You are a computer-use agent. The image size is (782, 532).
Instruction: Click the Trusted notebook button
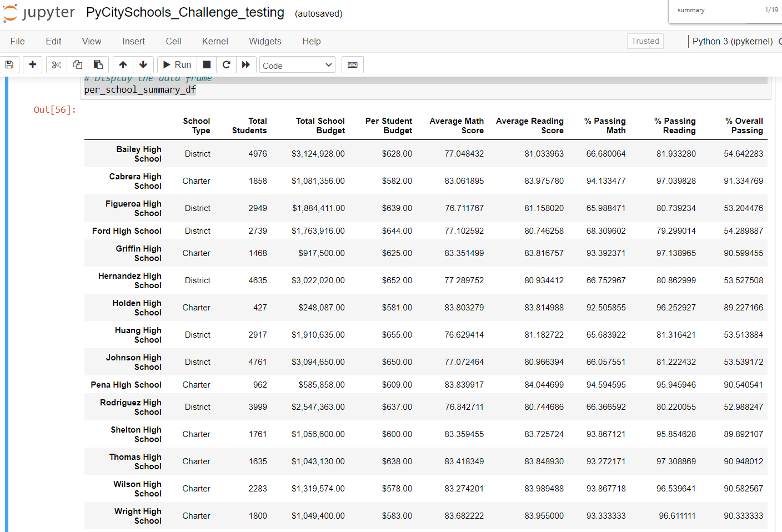point(645,41)
